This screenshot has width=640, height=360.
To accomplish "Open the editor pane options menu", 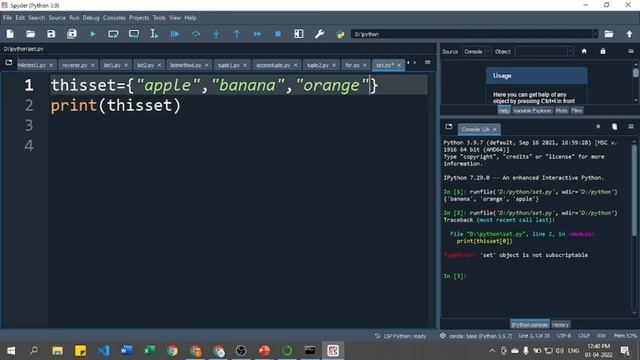I will (427, 62).
